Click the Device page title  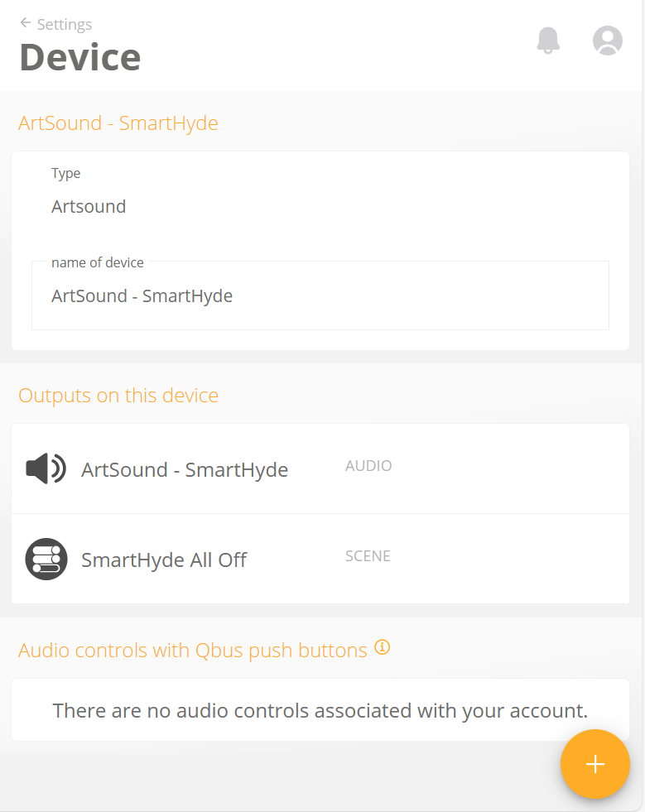(80, 57)
